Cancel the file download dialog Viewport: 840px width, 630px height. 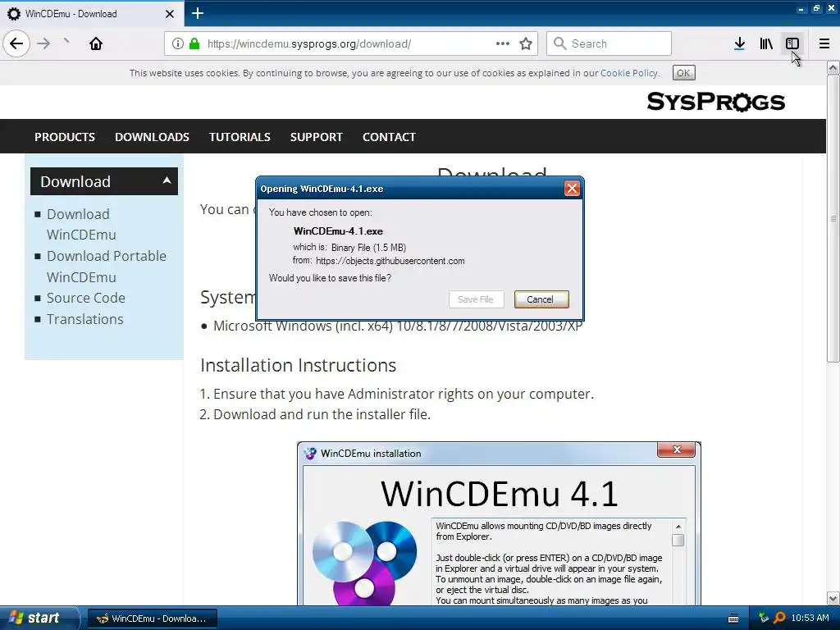(541, 299)
